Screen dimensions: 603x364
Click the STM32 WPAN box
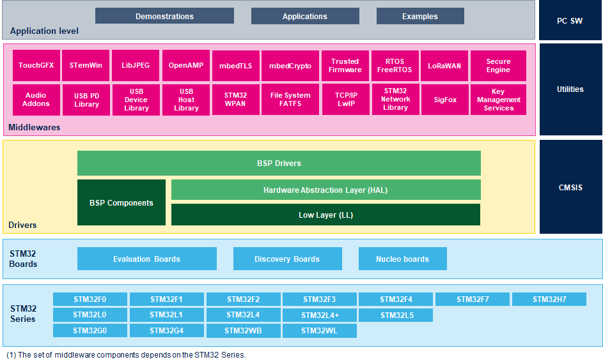pyautogui.click(x=236, y=100)
